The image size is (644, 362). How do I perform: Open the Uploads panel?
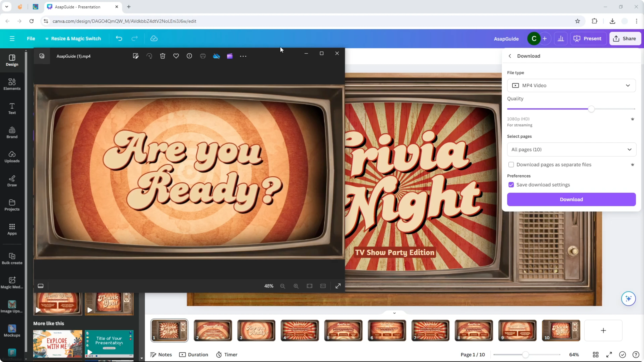coord(12,157)
